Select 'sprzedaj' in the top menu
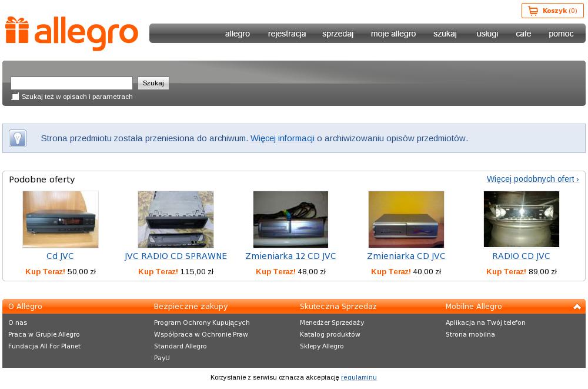This screenshot has height=389, width=588. (338, 34)
